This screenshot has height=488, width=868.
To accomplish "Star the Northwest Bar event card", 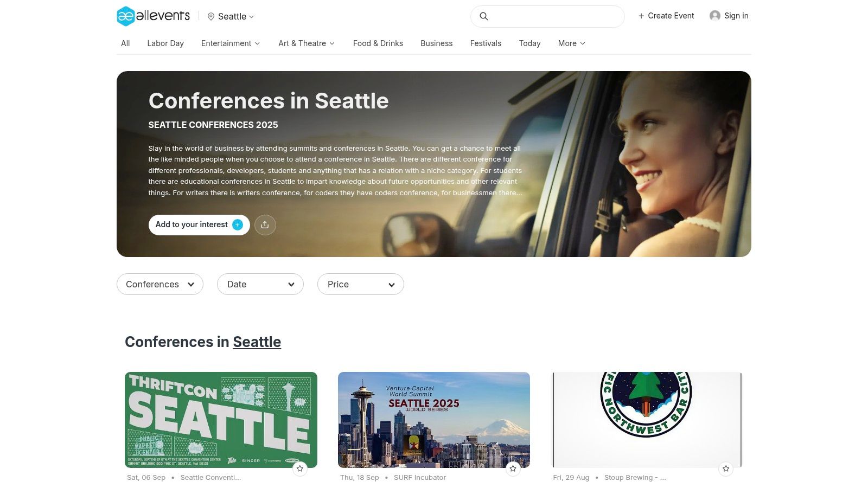I will tap(726, 468).
